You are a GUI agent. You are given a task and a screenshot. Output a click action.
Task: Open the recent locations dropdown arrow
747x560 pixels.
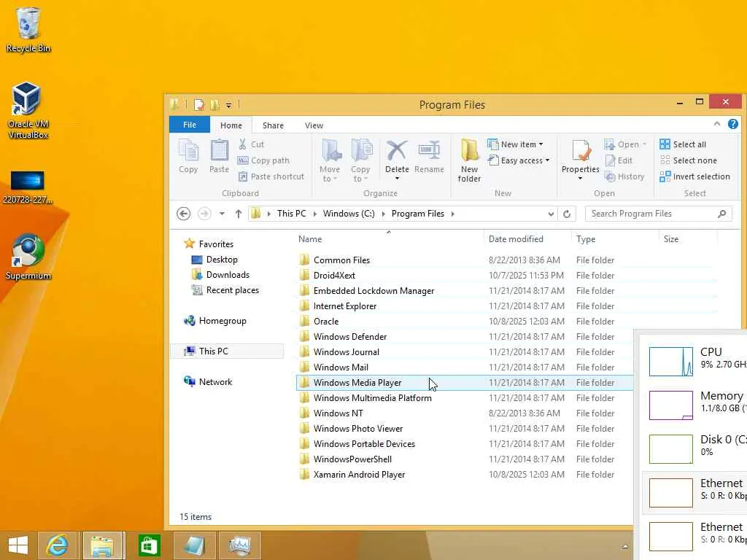click(222, 214)
